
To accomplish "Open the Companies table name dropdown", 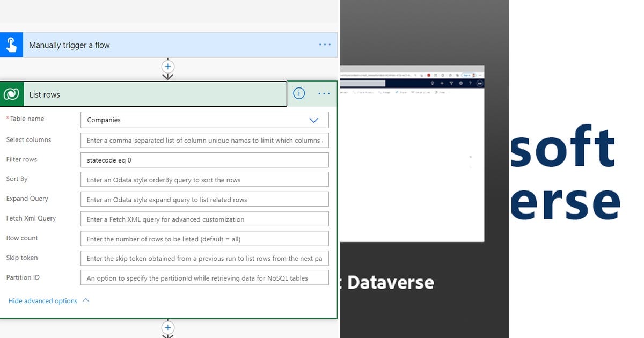I will [314, 120].
